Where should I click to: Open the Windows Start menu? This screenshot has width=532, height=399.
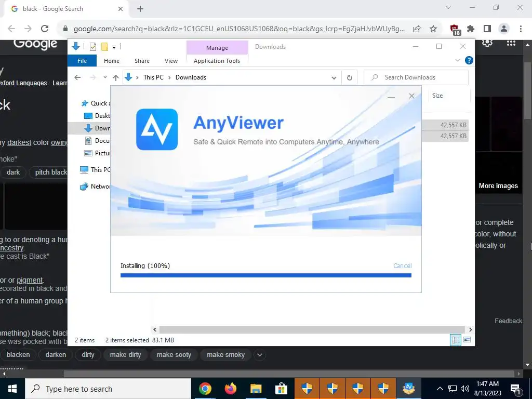click(12, 389)
